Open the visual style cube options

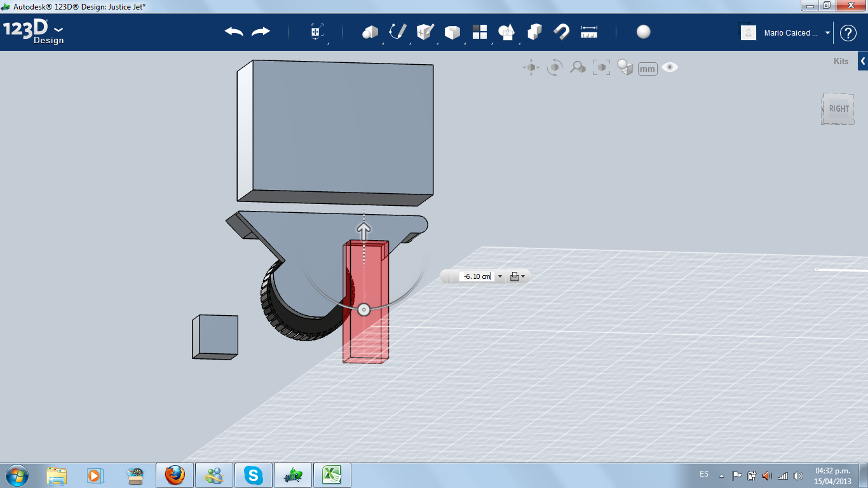[625, 67]
